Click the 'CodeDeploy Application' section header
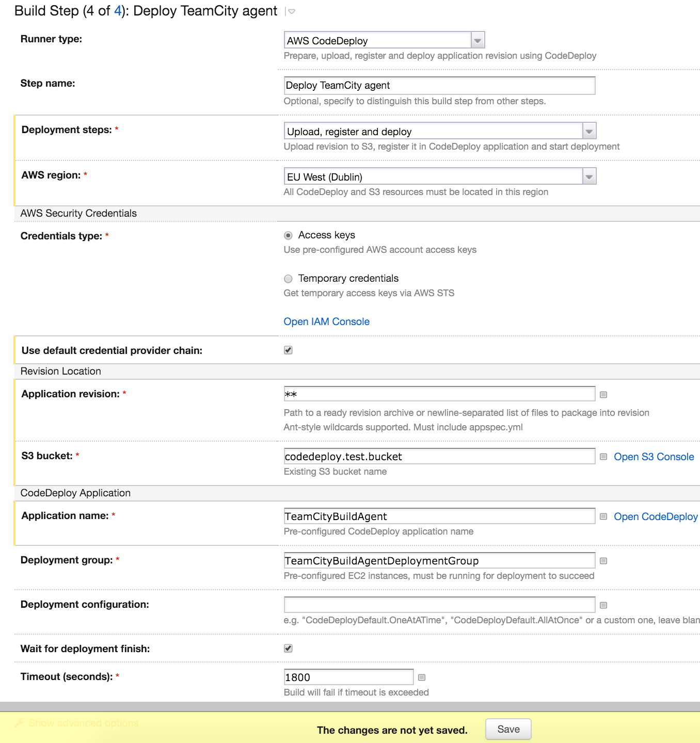Image resolution: width=700 pixels, height=743 pixels. (x=75, y=493)
